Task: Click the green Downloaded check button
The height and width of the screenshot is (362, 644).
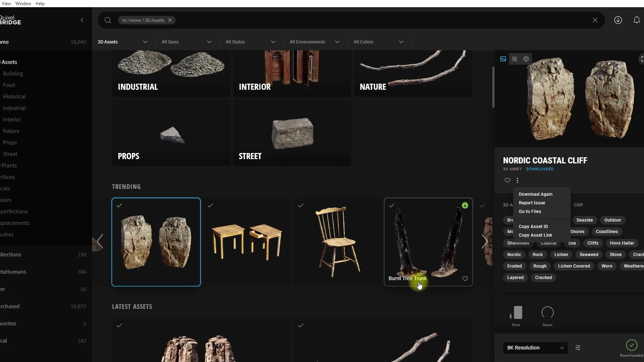Action: [x=631, y=345]
